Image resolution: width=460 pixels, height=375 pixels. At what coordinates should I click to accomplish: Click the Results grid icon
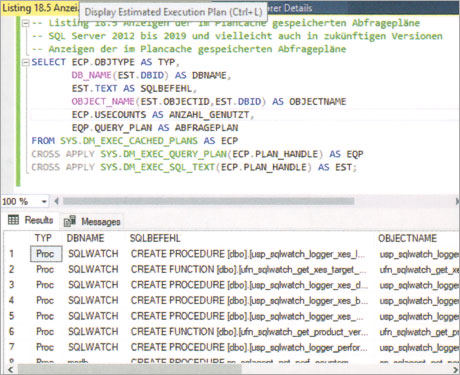(13, 220)
